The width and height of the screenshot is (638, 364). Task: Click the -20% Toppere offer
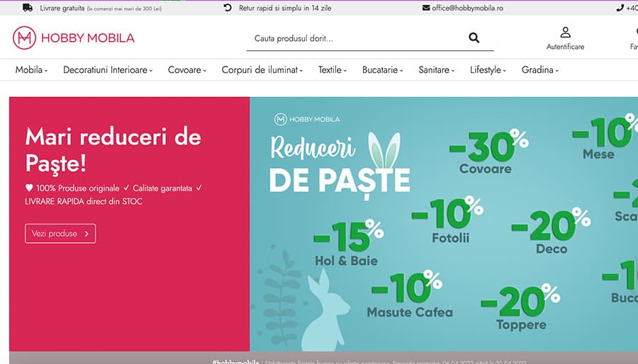coord(521,307)
